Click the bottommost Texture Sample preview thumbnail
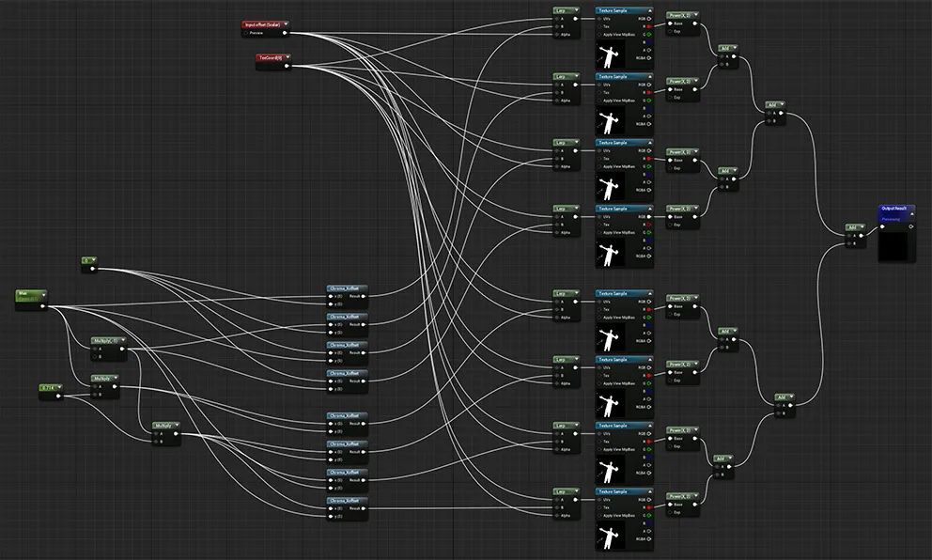The image size is (932, 560). 610,536
